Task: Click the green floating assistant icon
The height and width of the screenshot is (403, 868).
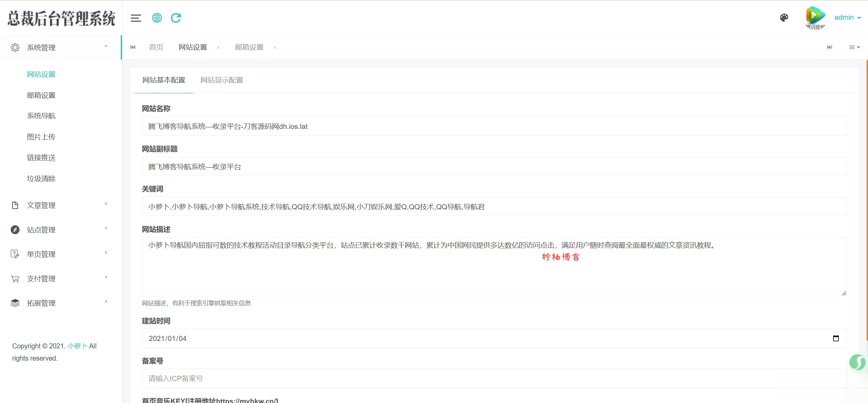Action: click(857, 362)
